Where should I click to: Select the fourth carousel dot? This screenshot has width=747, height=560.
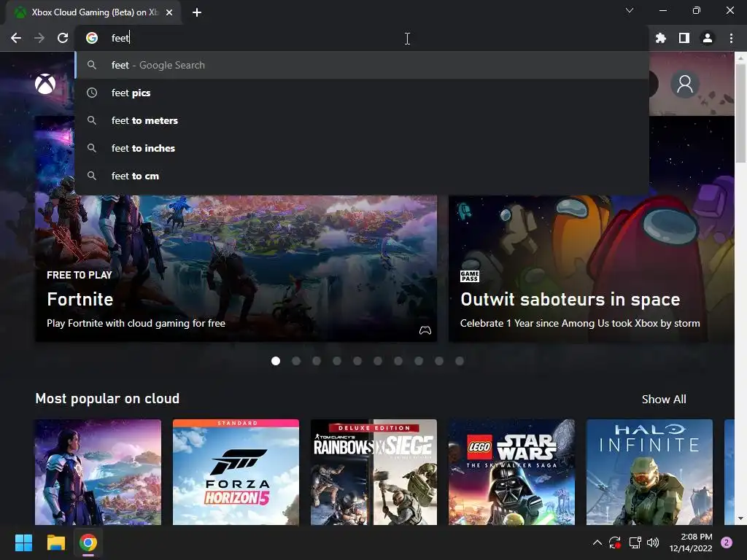point(337,361)
